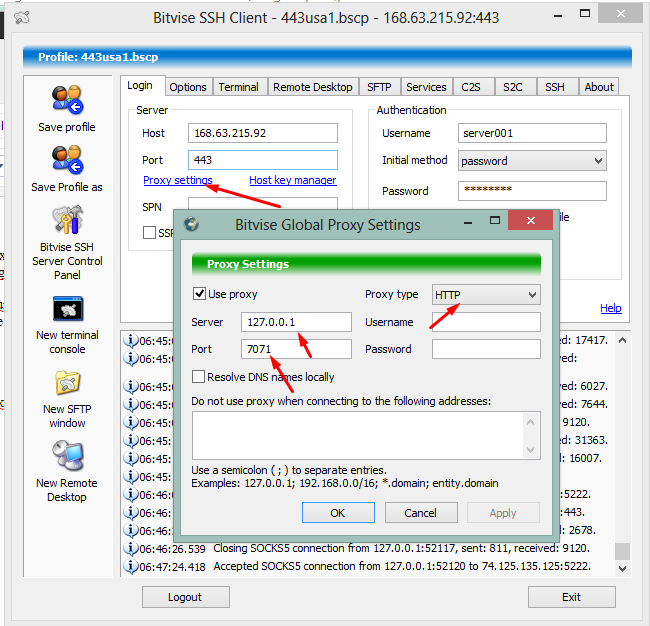Click the Help link
Screen dimensions: 650x626
coord(611,308)
